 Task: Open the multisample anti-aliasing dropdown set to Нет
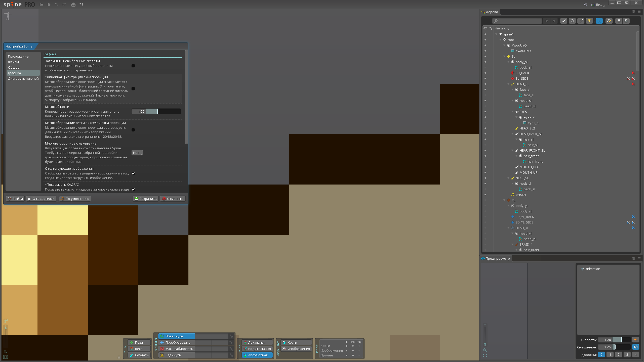[137, 153]
